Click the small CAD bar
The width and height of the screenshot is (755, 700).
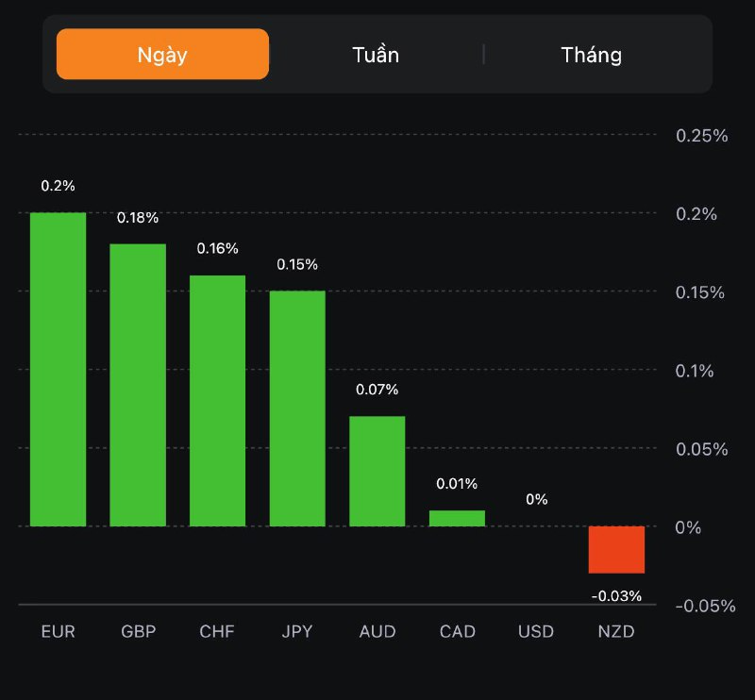pyautogui.click(x=457, y=518)
